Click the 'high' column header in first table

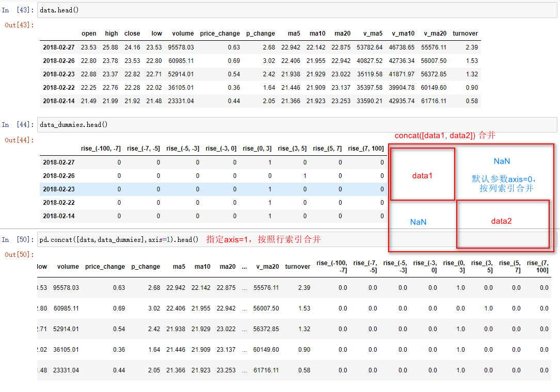[x=111, y=33]
